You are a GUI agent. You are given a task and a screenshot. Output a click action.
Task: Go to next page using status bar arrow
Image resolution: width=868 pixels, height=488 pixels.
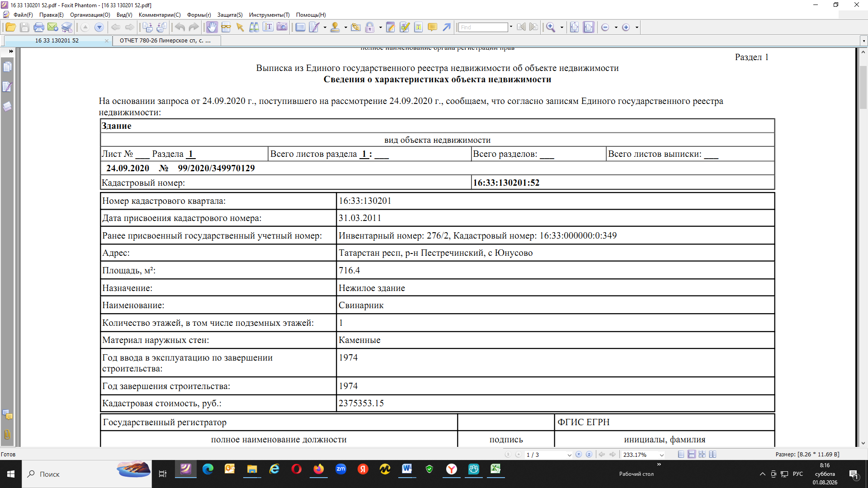[579, 455]
